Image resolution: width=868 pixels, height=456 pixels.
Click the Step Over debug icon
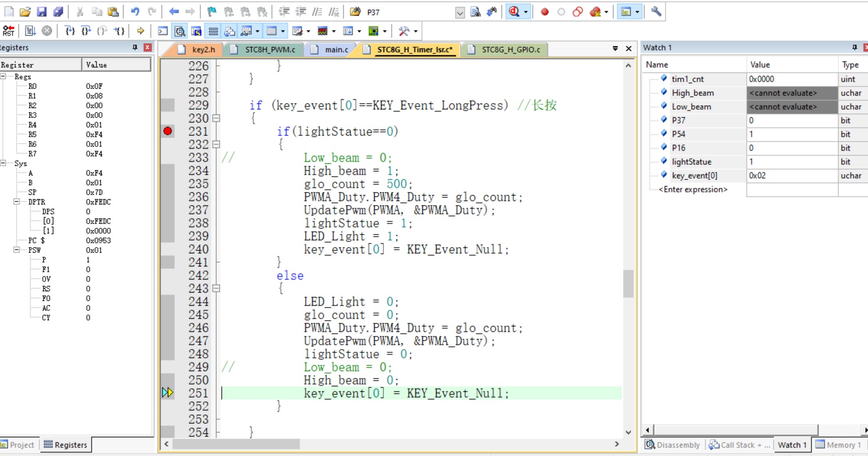86,31
